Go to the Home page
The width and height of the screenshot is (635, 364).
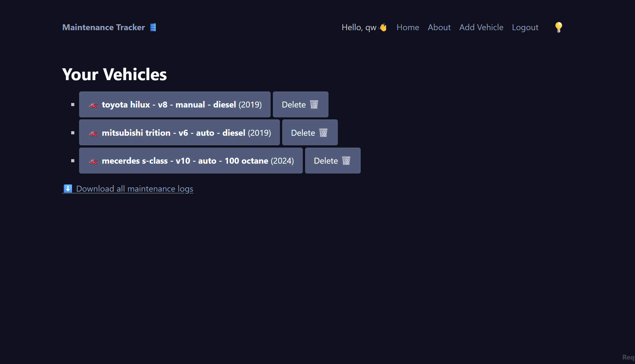408,27
